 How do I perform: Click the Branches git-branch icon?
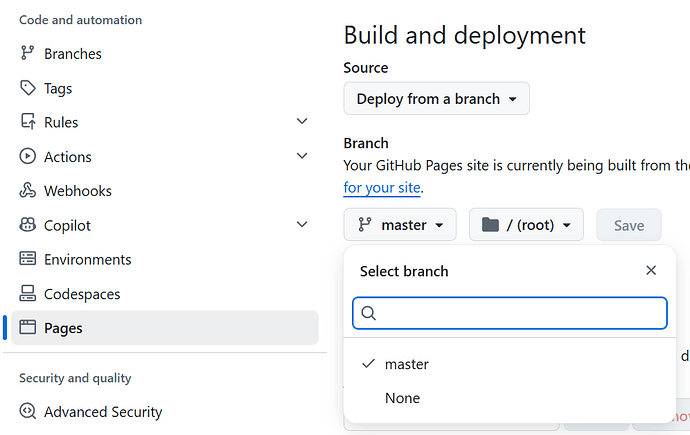tap(27, 53)
